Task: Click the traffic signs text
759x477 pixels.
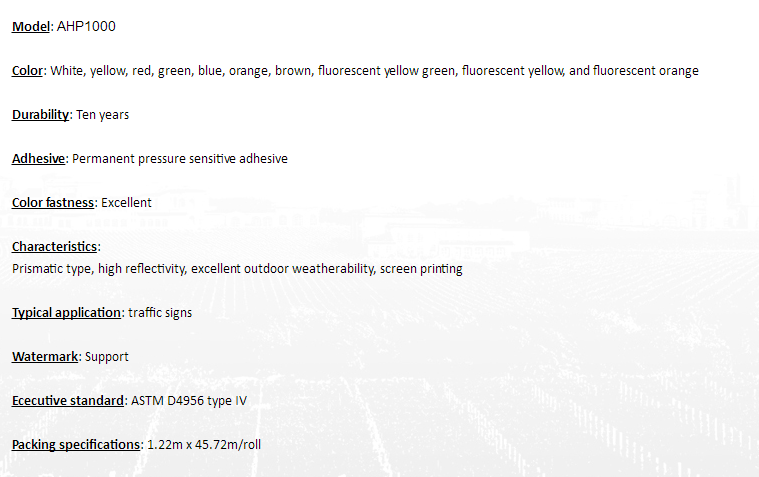Action: click(160, 313)
